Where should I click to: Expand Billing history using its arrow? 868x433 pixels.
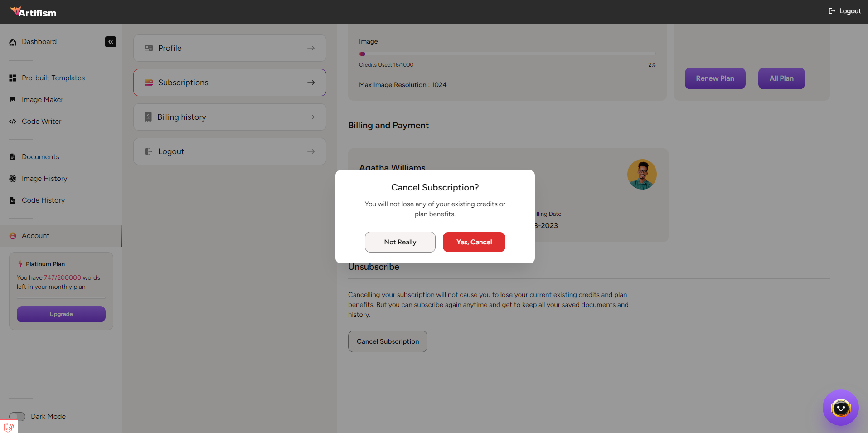pos(311,117)
